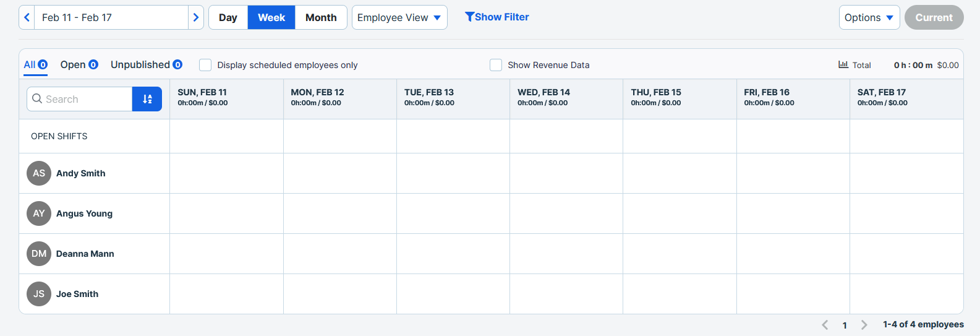Viewport: 980px width, 336px height.
Task: Click the WED, FEB 14 column header
Action: coord(566,99)
